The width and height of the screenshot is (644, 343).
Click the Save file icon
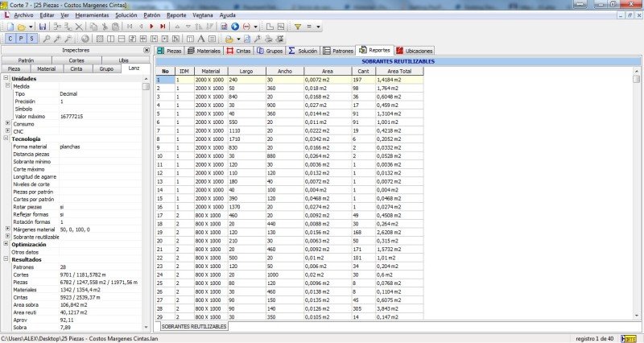(x=43, y=27)
